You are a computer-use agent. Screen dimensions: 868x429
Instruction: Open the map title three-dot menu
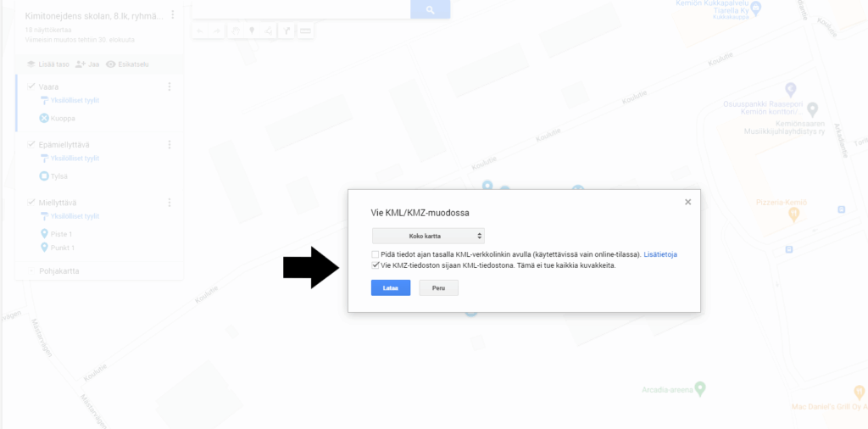point(173,15)
